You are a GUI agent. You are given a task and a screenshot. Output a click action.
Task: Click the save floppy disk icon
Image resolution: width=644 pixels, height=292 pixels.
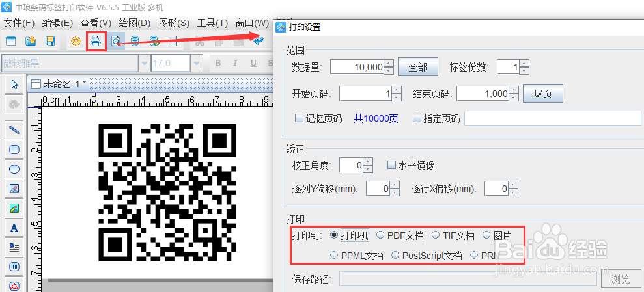[50, 41]
